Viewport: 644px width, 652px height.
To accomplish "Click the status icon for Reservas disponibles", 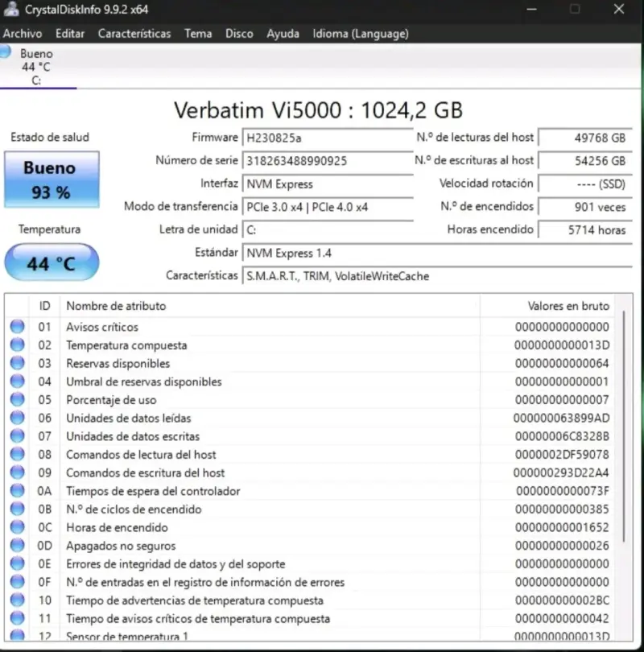I will pos(18,363).
